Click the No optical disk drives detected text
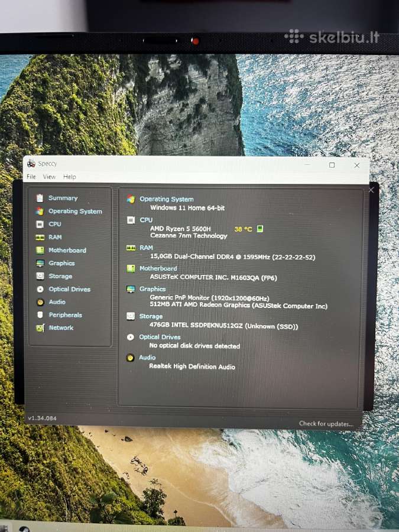399x532 pixels. (194, 346)
